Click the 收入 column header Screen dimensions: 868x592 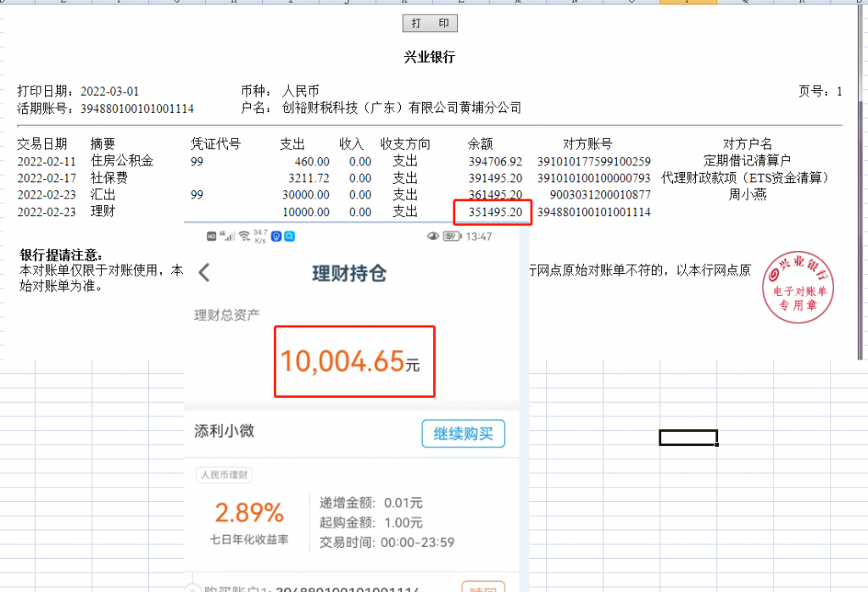coord(352,144)
